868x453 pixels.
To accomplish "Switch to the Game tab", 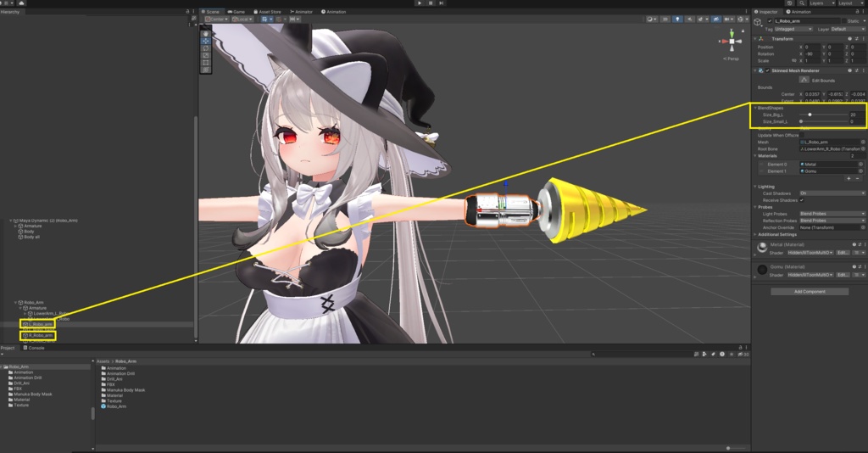I will [x=236, y=12].
